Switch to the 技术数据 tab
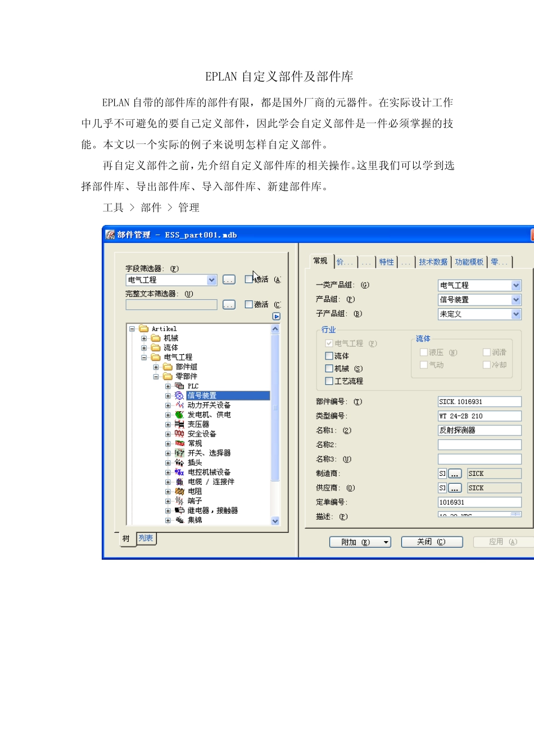 coord(433,262)
